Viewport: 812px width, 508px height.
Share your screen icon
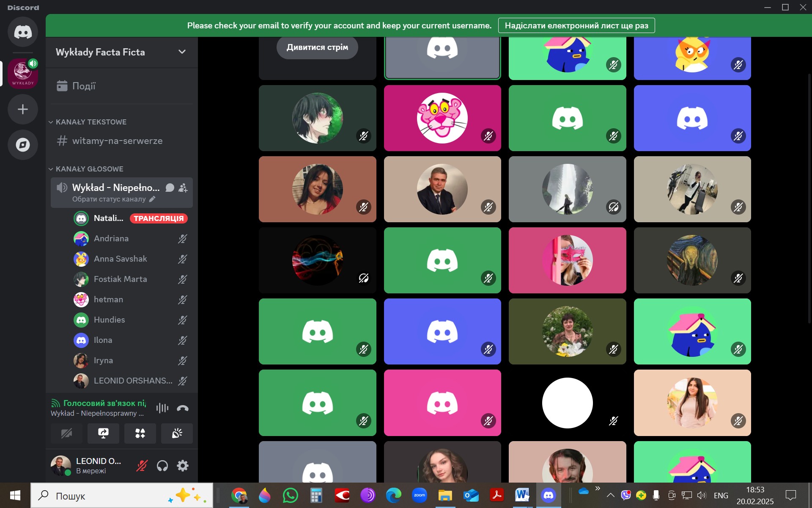coord(103,433)
